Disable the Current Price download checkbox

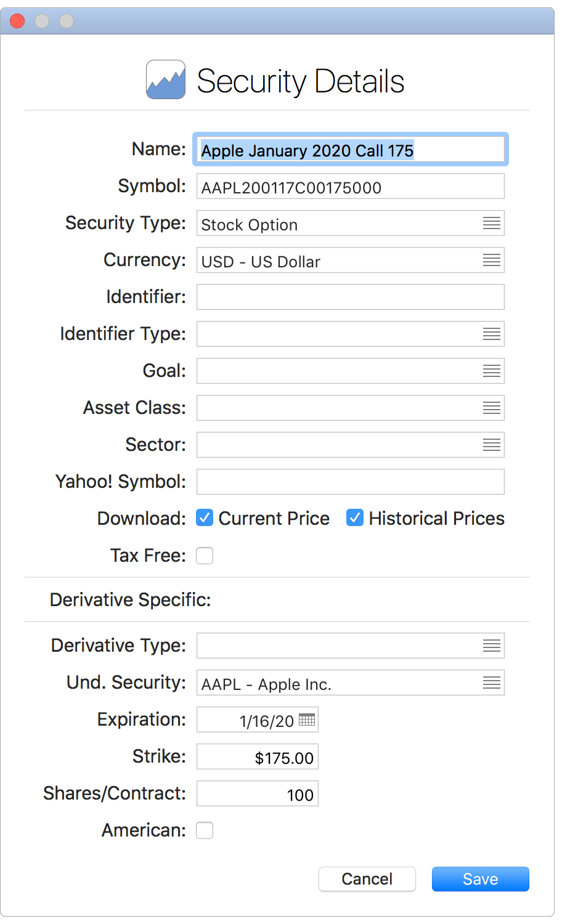(204, 518)
